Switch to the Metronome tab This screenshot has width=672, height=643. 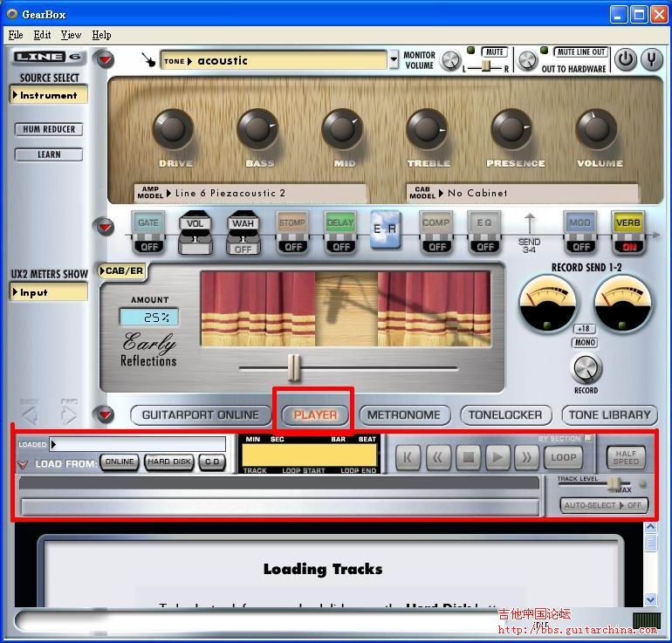coord(404,415)
